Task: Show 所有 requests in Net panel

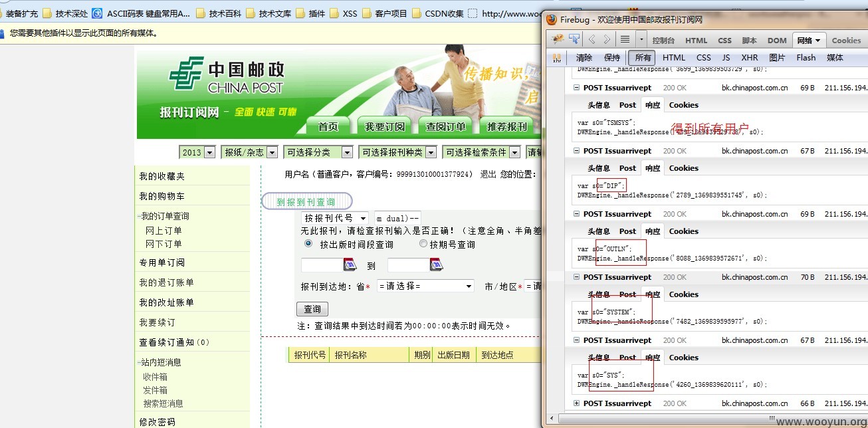Action: pyautogui.click(x=642, y=58)
